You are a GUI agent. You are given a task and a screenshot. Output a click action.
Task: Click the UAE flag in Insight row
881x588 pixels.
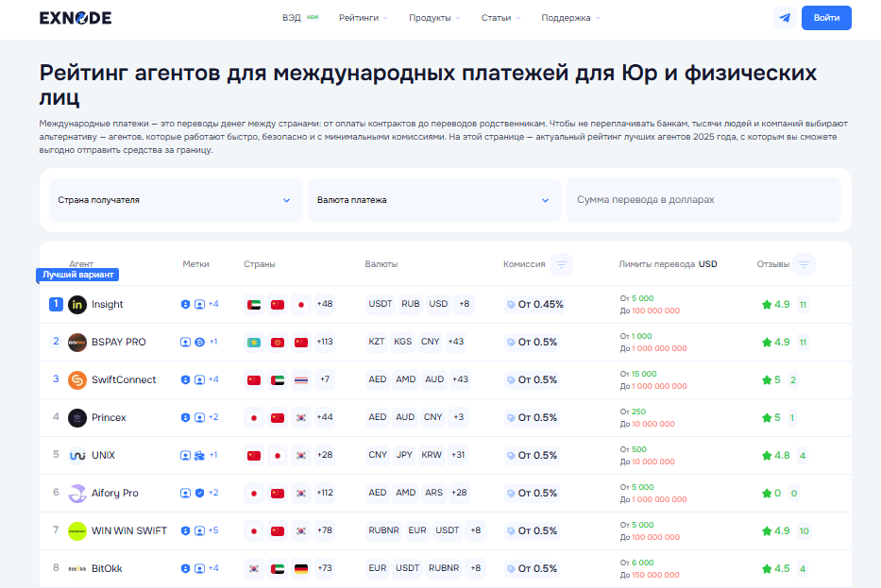(x=254, y=305)
